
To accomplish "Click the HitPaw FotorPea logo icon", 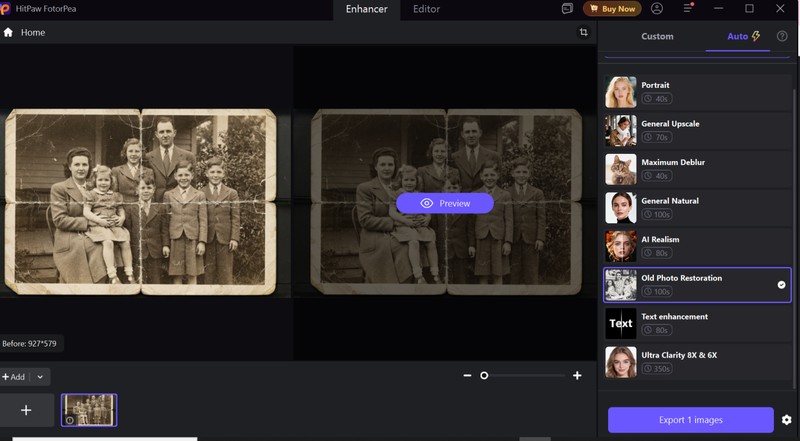I will 5,9.
